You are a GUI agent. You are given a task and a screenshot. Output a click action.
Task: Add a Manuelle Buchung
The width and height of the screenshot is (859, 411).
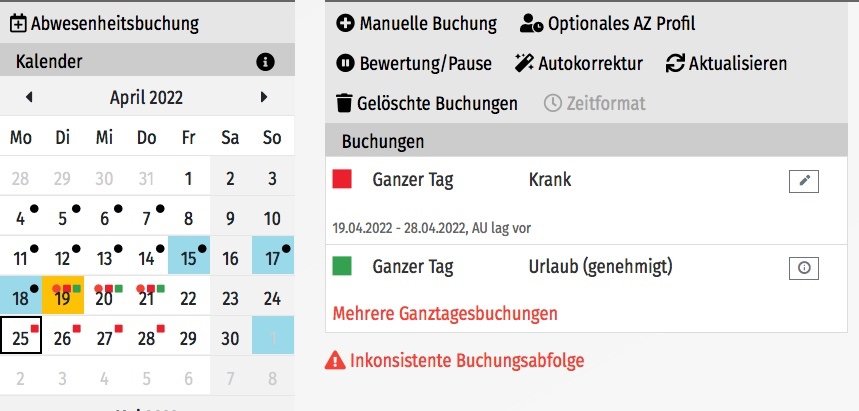point(416,24)
